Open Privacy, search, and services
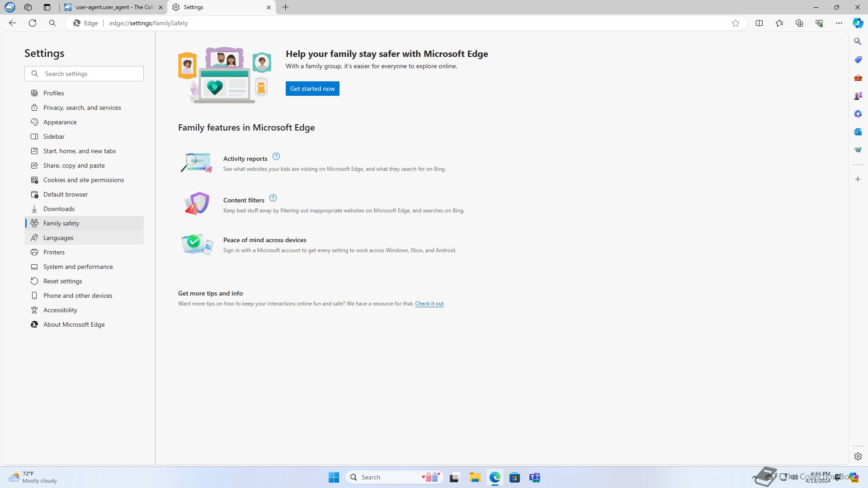 (x=84, y=108)
